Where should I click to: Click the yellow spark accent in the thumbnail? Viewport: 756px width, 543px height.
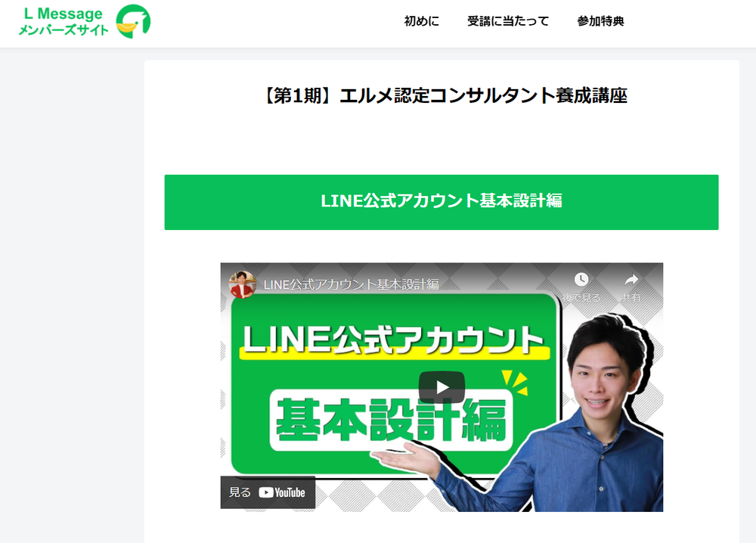pos(515,383)
